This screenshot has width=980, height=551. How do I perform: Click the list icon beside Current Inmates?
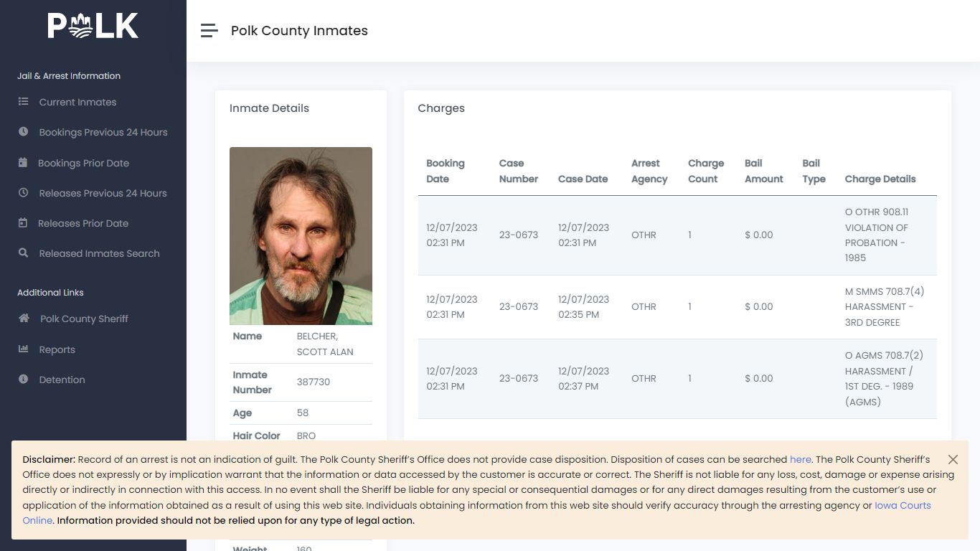coord(24,102)
